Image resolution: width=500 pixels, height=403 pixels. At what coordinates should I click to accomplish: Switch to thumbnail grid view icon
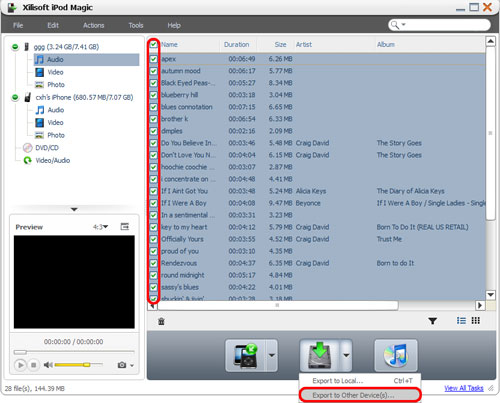click(x=476, y=321)
